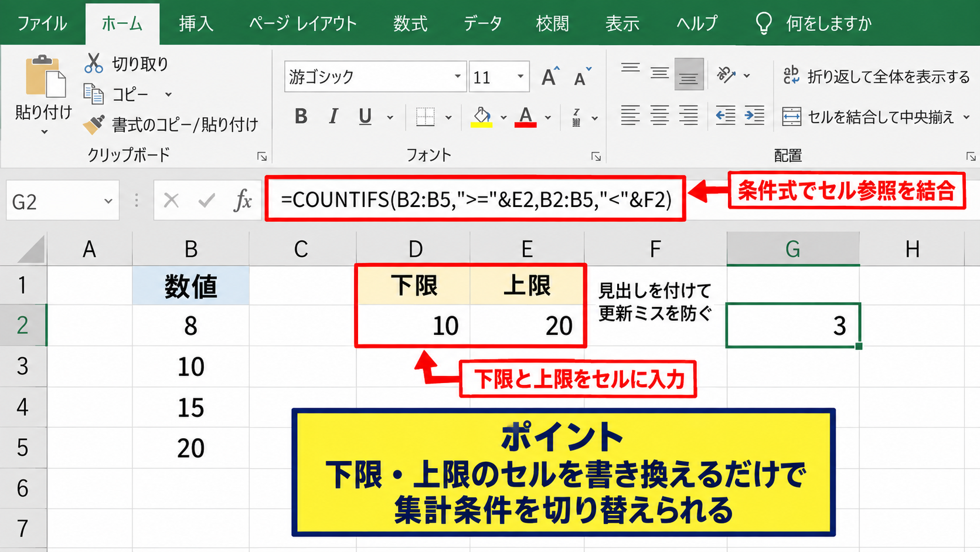The height and width of the screenshot is (552, 980).
Task: Select row 3 header
Action: [x=23, y=366]
